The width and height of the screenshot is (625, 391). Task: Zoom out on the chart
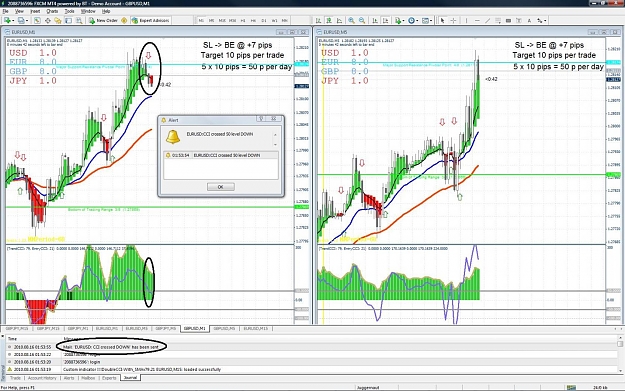[x=362, y=20]
